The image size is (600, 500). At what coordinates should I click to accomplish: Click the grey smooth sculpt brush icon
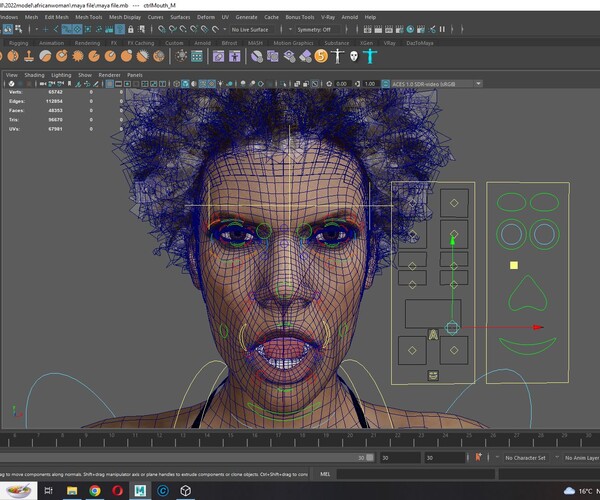45,56
